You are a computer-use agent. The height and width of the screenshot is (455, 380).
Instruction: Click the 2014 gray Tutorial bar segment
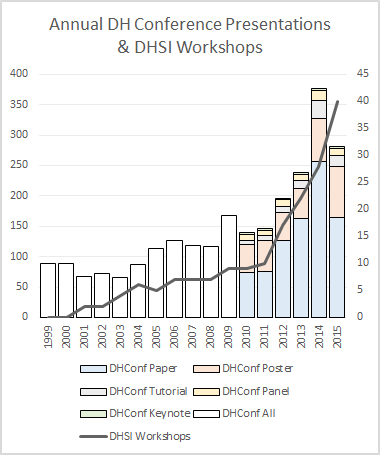[x=319, y=109]
